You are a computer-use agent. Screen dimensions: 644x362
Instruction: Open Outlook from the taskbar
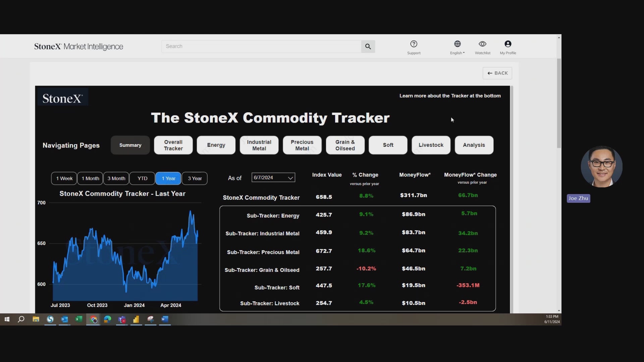click(x=64, y=319)
